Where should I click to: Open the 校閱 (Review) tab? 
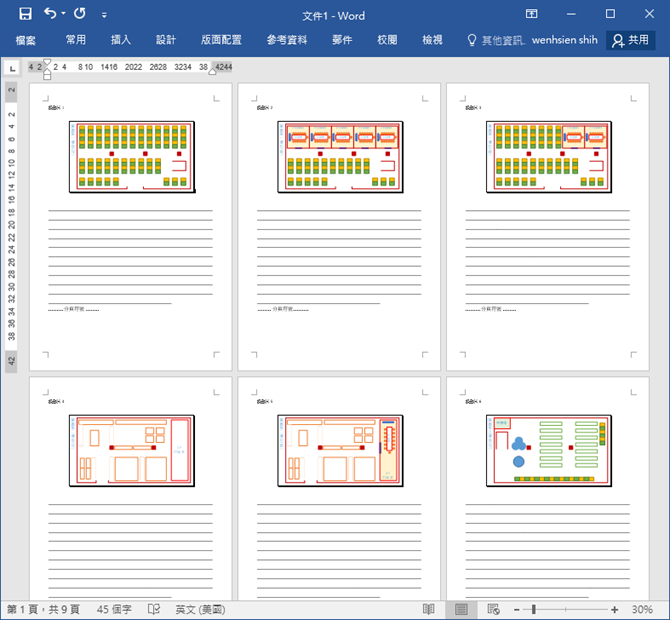coord(387,40)
